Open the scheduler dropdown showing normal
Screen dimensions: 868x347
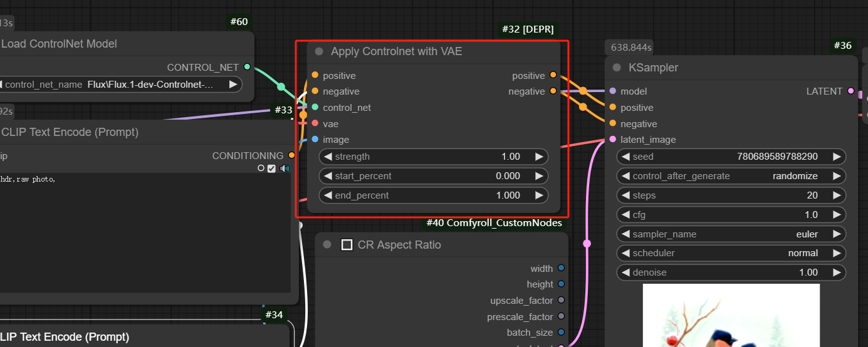point(731,253)
